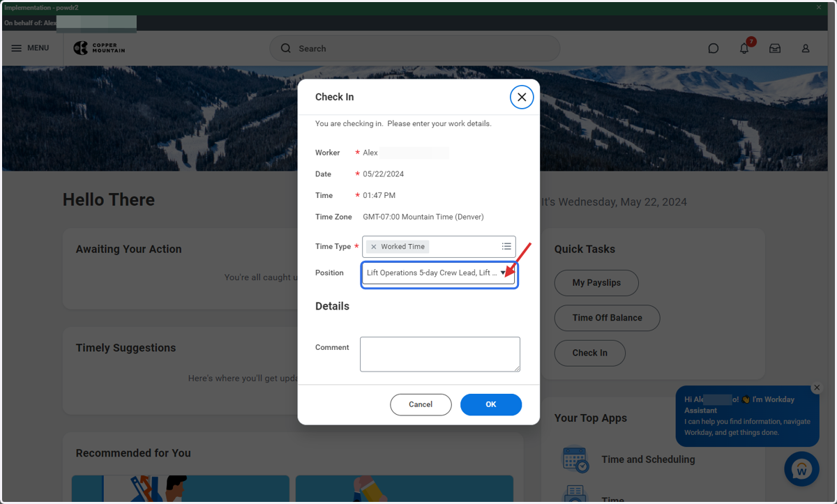The image size is (837, 504).
Task: Open the Workday Assistant chat icon
Action: point(801,469)
